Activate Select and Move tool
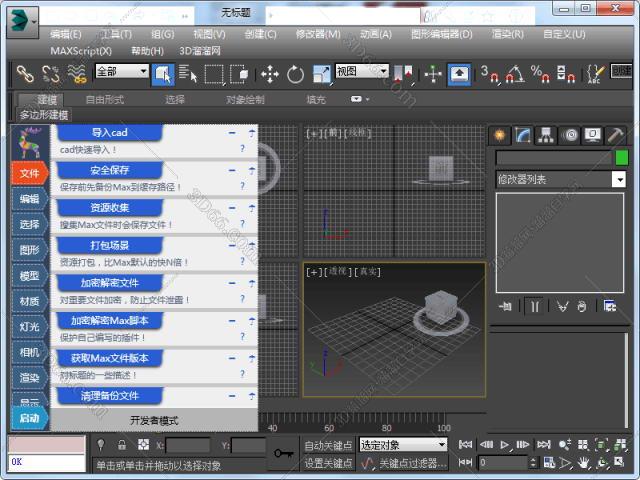The width and height of the screenshot is (640, 480). tap(270, 74)
